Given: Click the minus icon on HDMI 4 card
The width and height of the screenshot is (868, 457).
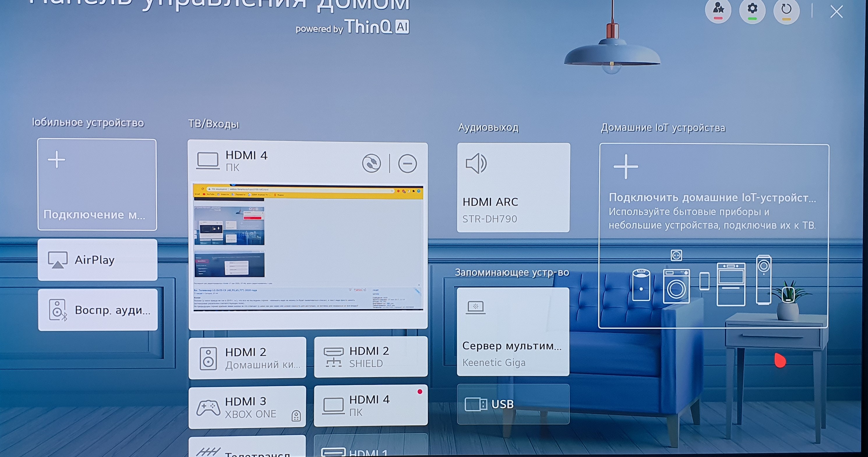Looking at the screenshot, I should [x=407, y=164].
